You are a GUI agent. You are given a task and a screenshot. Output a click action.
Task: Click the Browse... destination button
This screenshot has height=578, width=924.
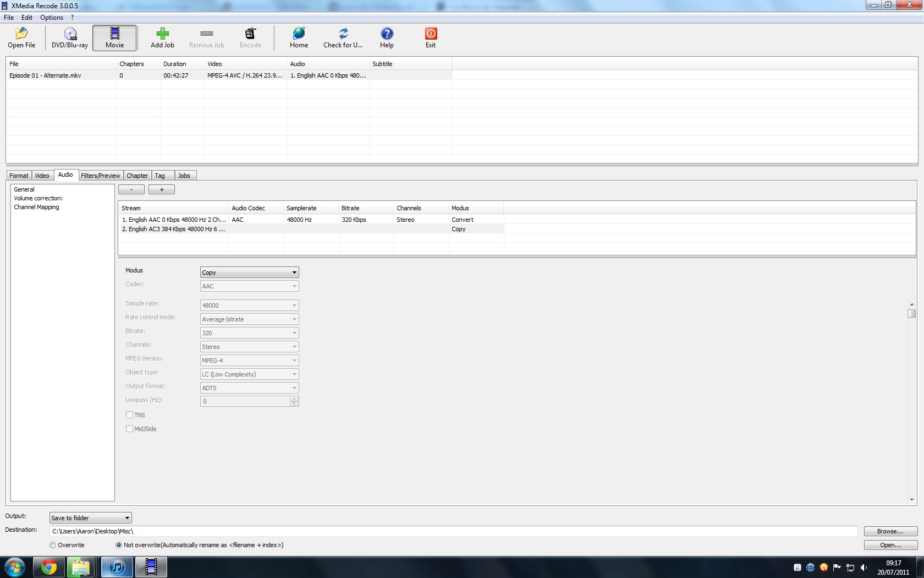point(890,531)
